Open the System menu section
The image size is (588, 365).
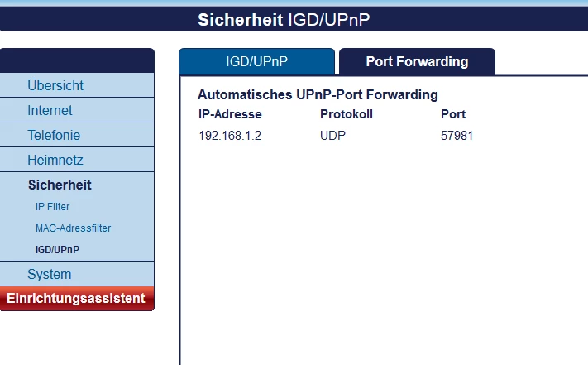tap(49, 274)
